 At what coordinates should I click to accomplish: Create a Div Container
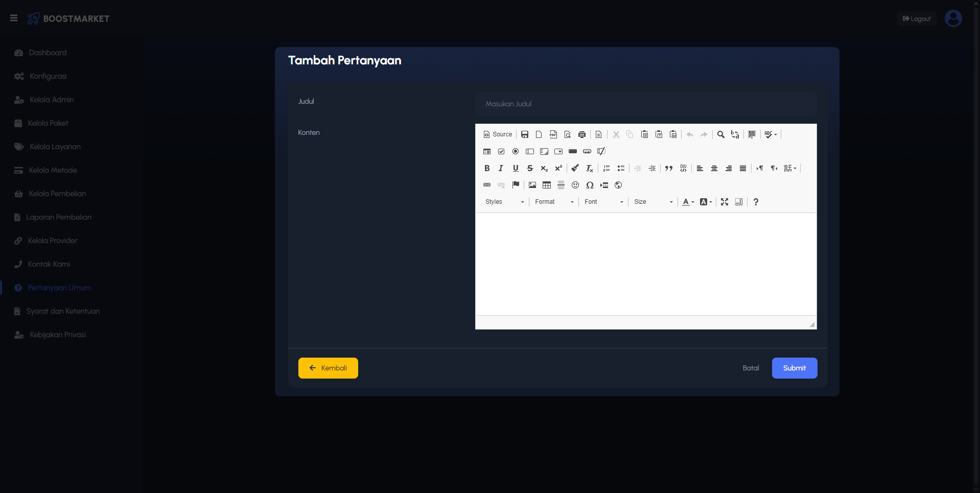coord(683,168)
